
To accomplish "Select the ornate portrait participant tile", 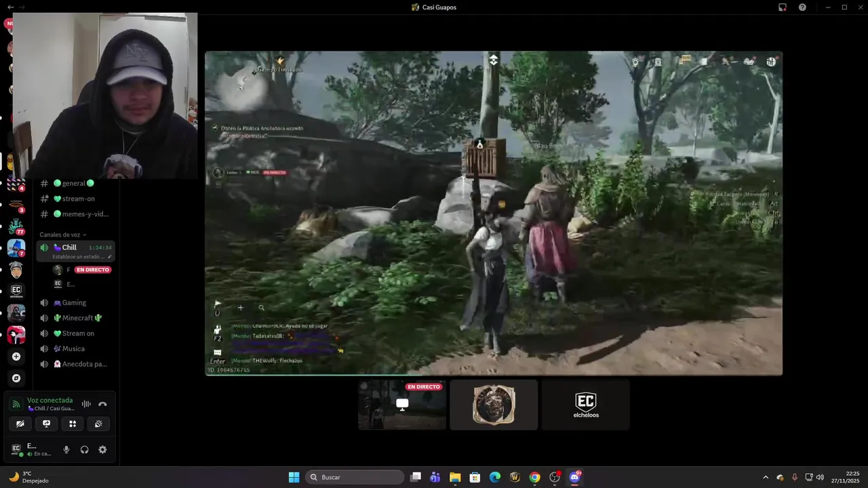I will coord(494,405).
